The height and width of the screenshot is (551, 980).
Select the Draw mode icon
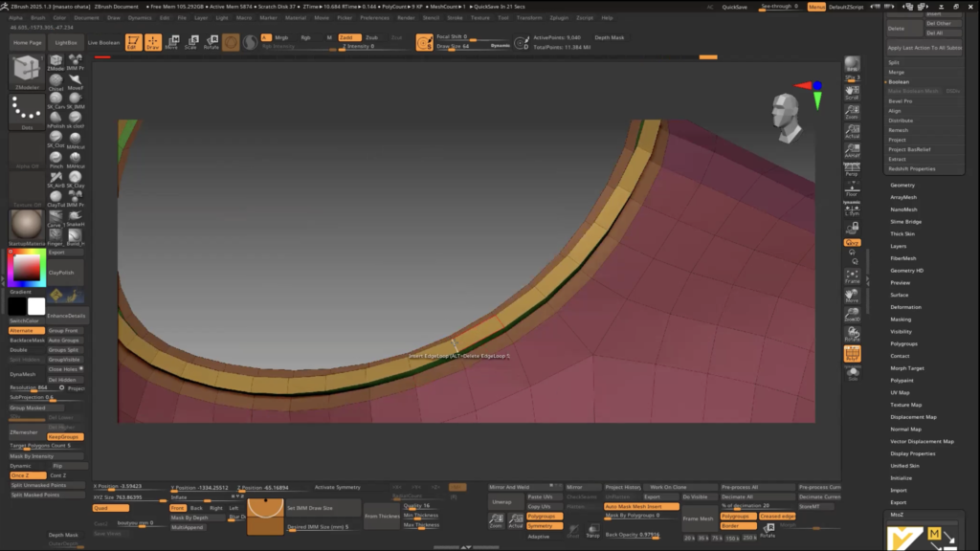tap(151, 42)
